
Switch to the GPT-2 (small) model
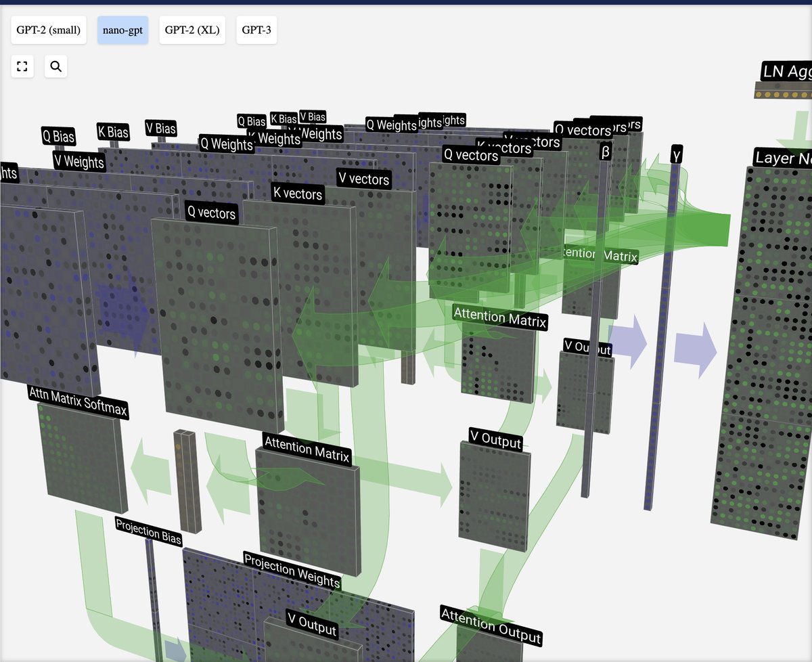pos(48,30)
